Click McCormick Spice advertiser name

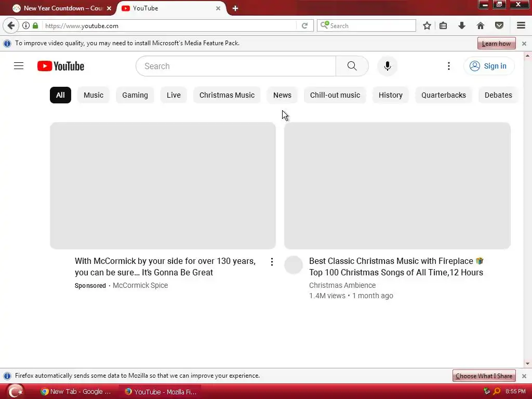pos(140,285)
